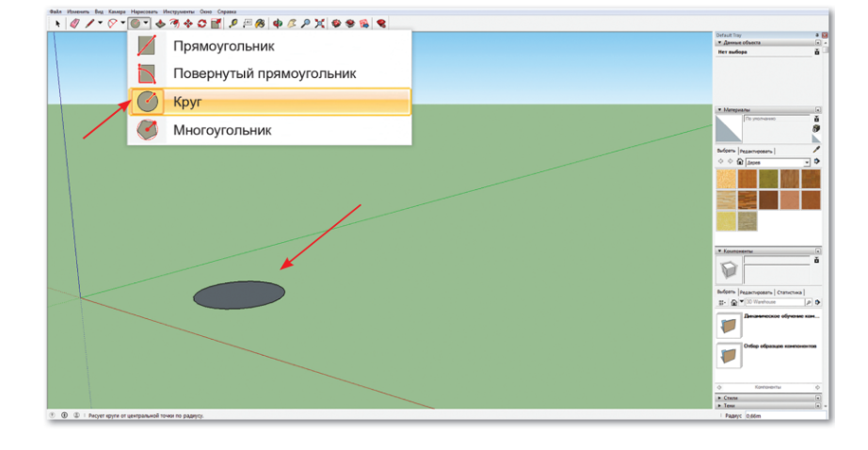Open the Extension Manager ruby icon
Image resolution: width=868 pixels, height=450 pixels.
click(381, 24)
